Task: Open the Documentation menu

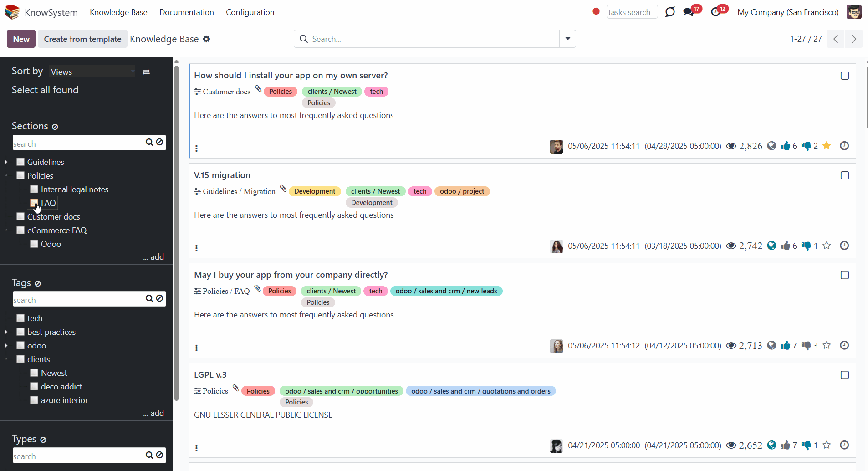Action: point(187,12)
